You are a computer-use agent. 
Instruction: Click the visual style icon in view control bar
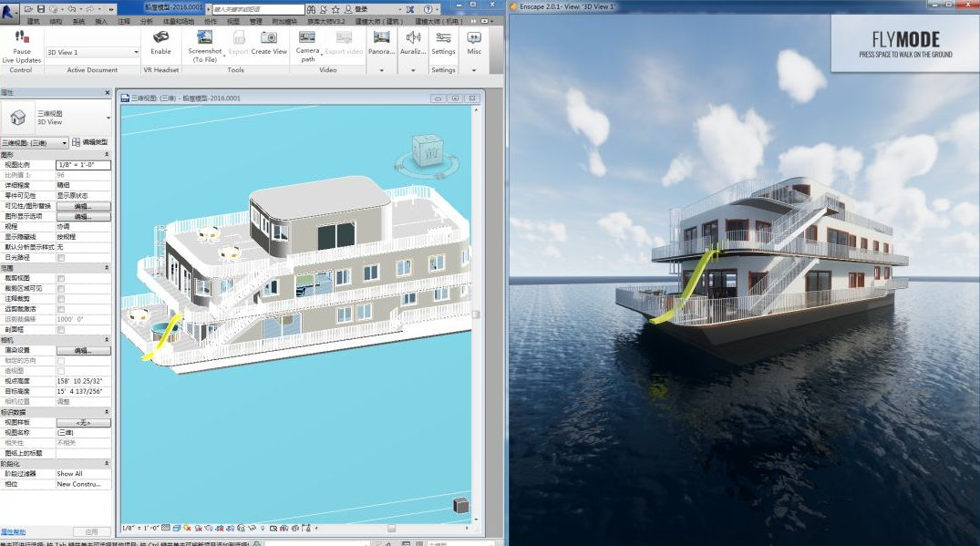tap(177, 528)
